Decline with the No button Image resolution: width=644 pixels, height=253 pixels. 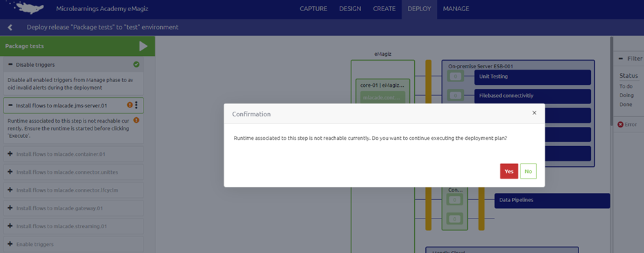coord(528,172)
